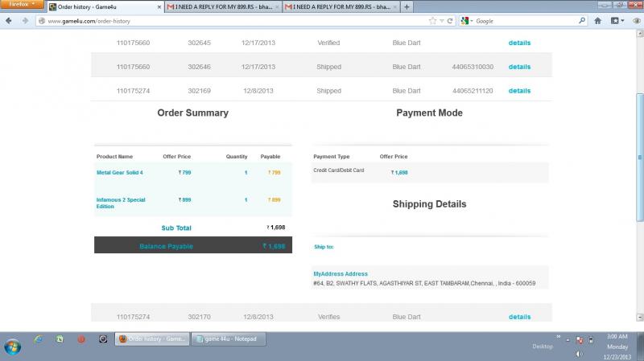Click the network tray icon with red mark

[x=580, y=340]
